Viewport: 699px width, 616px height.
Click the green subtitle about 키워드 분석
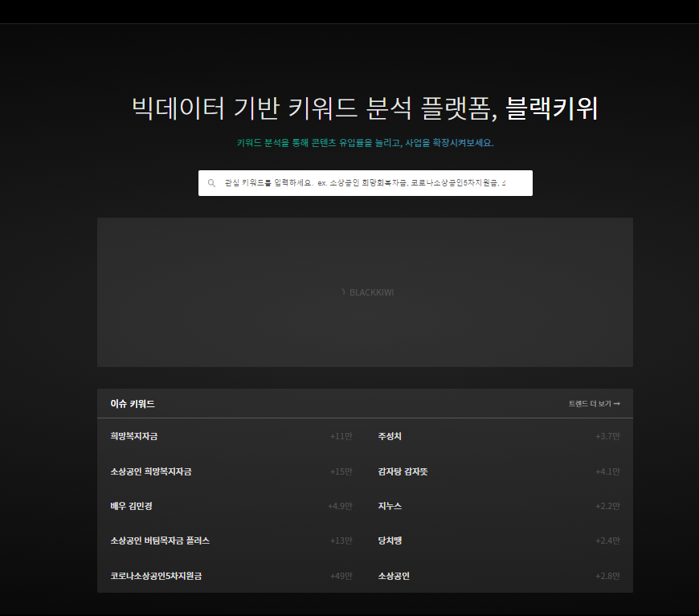(x=365, y=143)
